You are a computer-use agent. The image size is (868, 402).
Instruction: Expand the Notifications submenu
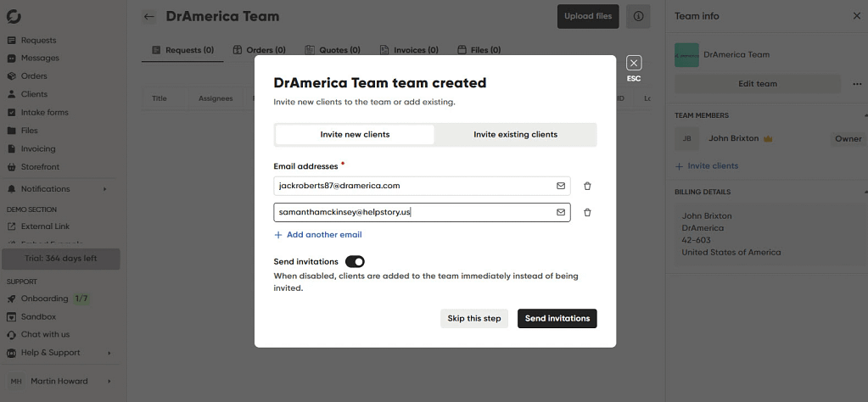click(x=104, y=189)
